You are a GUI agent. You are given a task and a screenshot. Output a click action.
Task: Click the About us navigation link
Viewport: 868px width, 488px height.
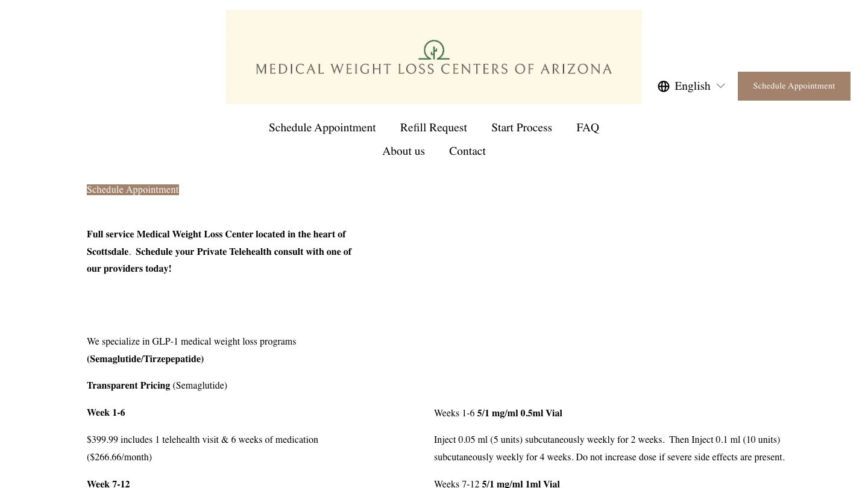(x=403, y=151)
